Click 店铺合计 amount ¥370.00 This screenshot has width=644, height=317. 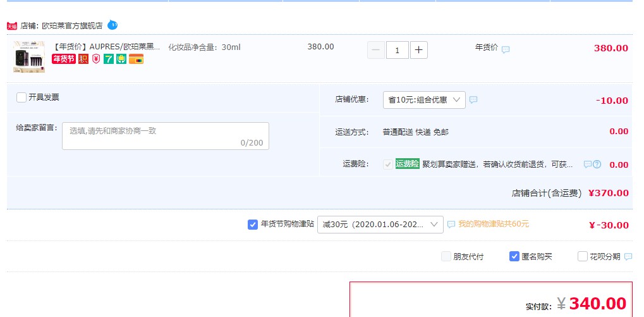(608, 193)
